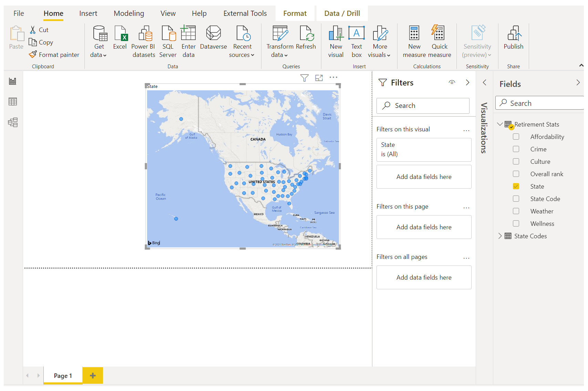
Task: Open the More visuals dropdown
Action: tap(379, 42)
